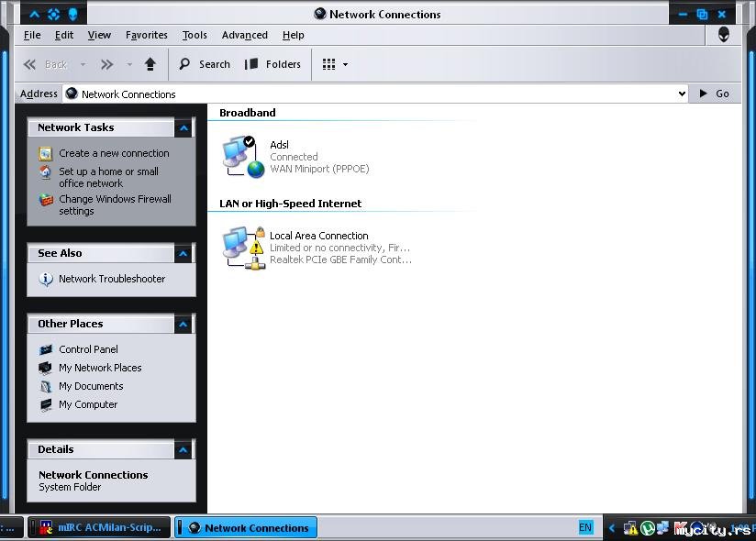This screenshot has width=756, height=541.
Task: Click the Address bar field
Action: (x=375, y=94)
